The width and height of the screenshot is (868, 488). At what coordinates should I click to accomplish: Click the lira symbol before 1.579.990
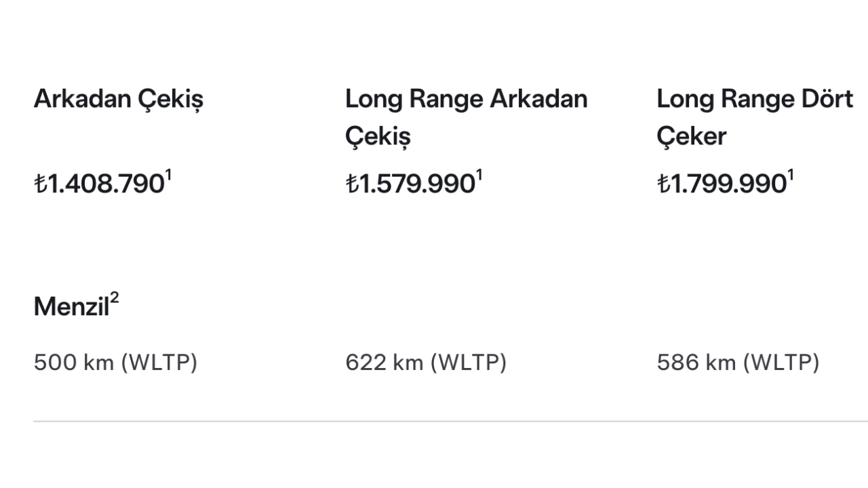coord(351,184)
